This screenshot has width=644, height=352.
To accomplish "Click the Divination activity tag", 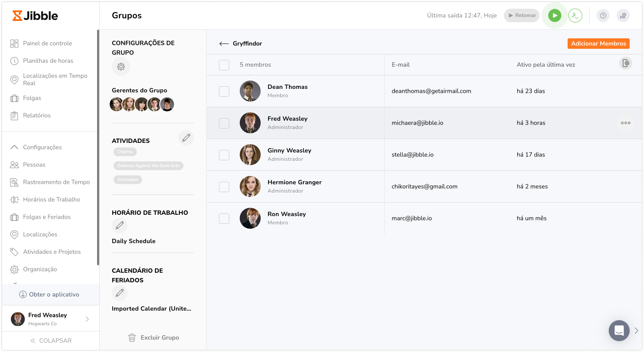I will (x=128, y=179).
